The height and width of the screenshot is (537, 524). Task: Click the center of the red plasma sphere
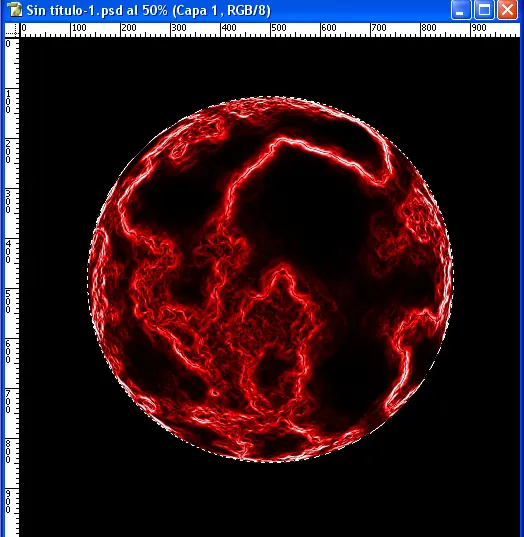(271, 279)
